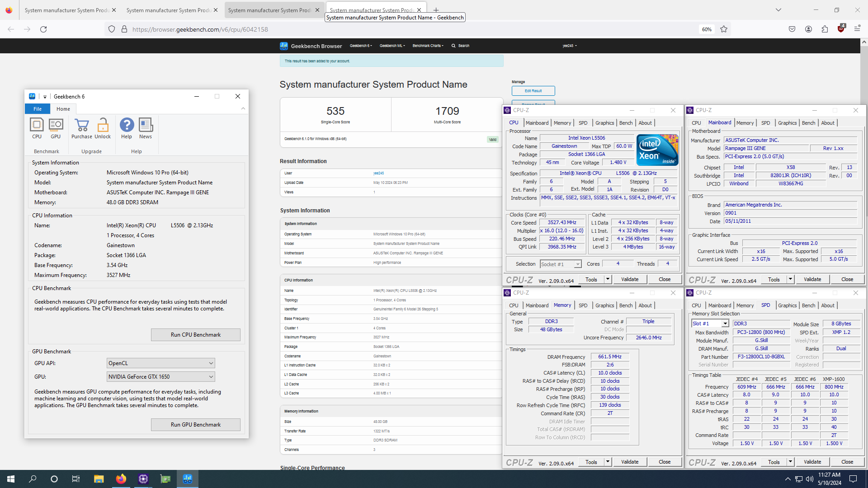Click Tools dropdown arrow in top-left CPU-Z
The image size is (868, 488).
(608, 279)
